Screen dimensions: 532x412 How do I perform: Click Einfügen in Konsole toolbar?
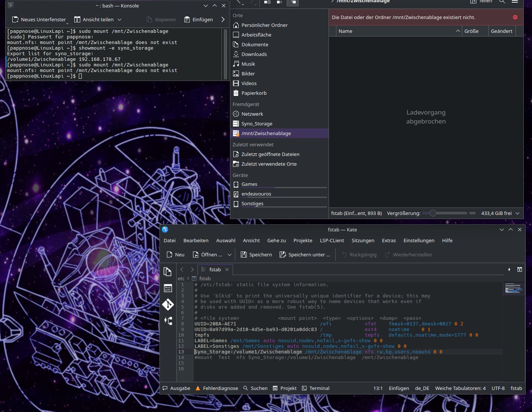199,19
